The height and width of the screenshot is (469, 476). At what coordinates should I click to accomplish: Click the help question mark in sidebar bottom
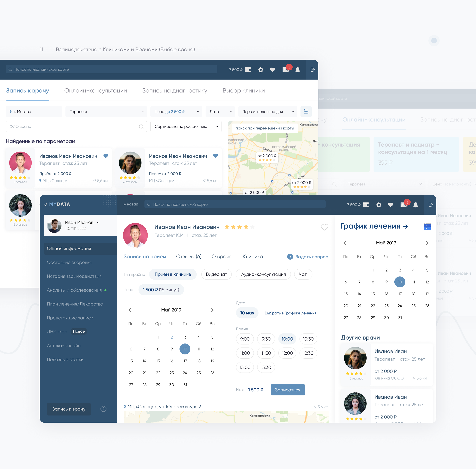coord(104,409)
